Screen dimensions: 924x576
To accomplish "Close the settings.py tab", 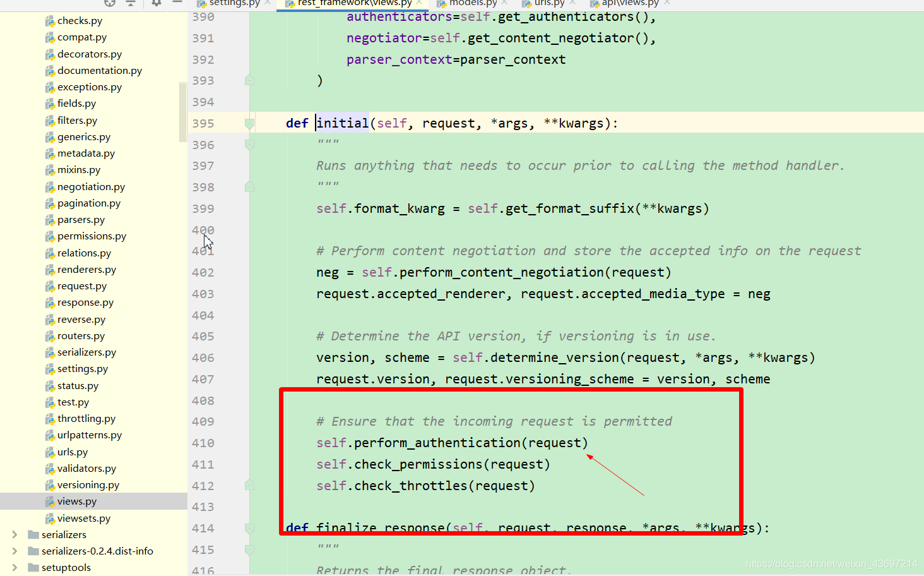I will tap(268, 3).
